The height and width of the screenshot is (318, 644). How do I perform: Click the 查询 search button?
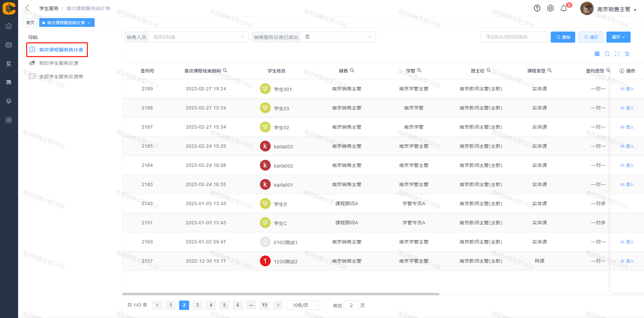tap(563, 37)
